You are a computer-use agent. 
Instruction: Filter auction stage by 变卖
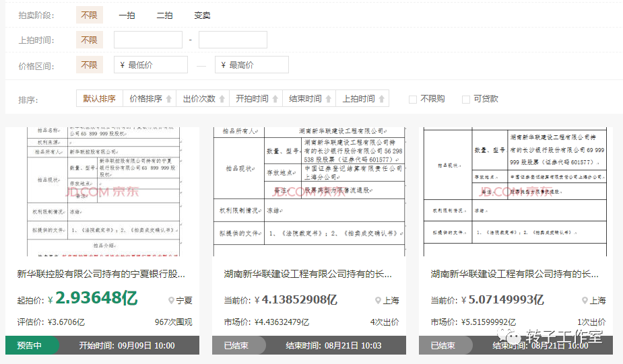[202, 15]
